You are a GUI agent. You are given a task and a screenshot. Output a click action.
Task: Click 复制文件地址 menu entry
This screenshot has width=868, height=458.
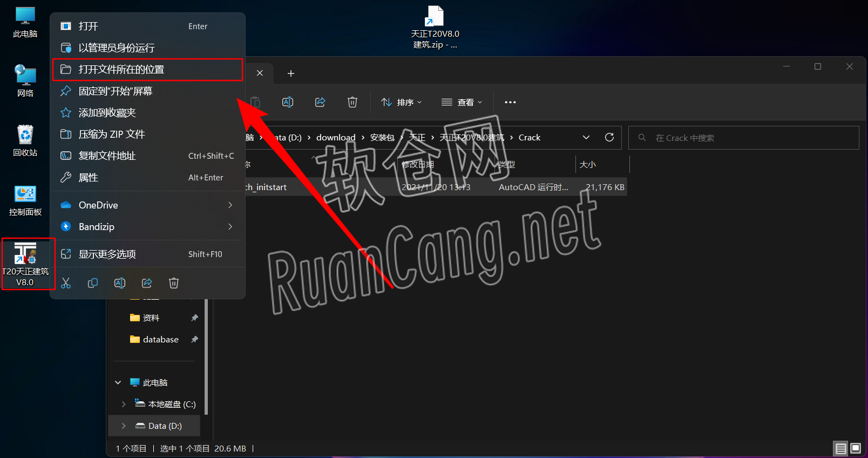click(x=147, y=156)
